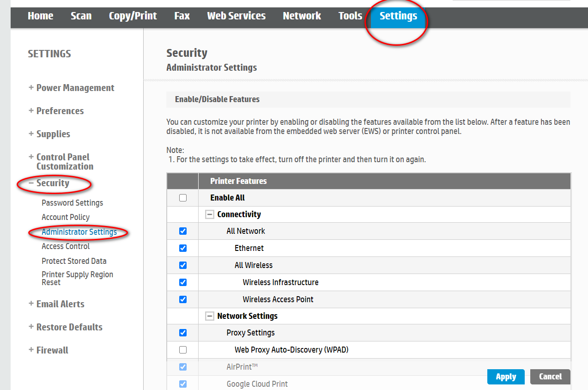
Task: Go to the Network tab
Action: [302, 16]
